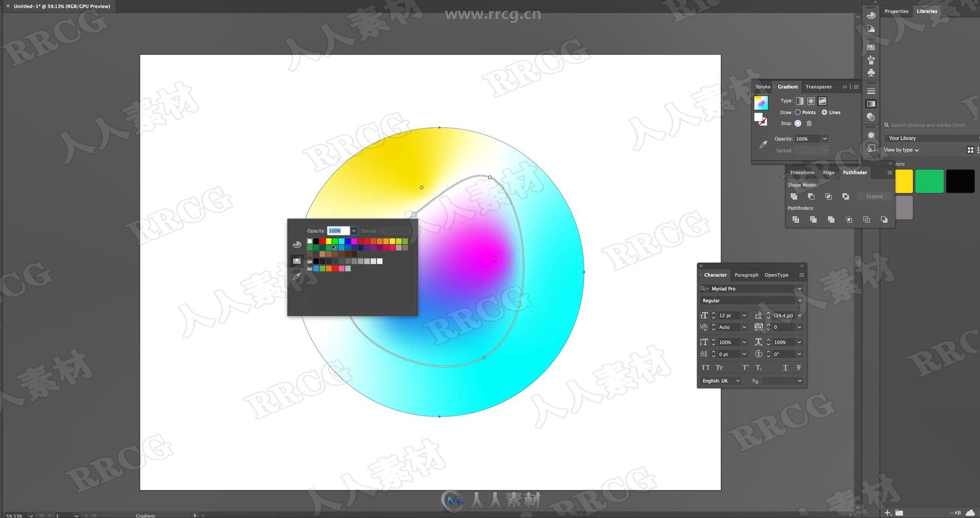980x518 pixels.
Task: Apply Subscript text style
Action: [759, 367]
